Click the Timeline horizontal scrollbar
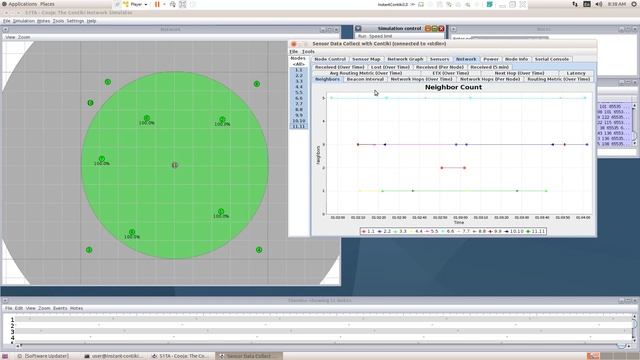Viewport: 640px width, 360px height. [324, 346]
